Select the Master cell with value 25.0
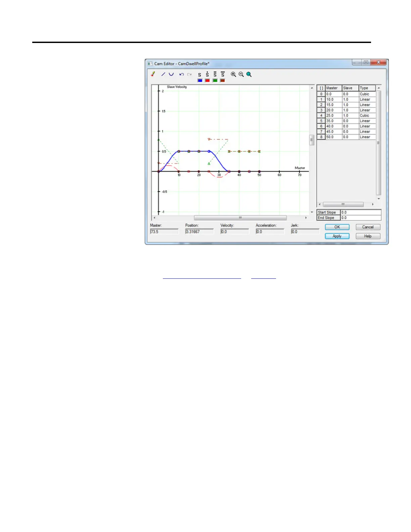Screen dimensions: 411x532 [334, 116]
